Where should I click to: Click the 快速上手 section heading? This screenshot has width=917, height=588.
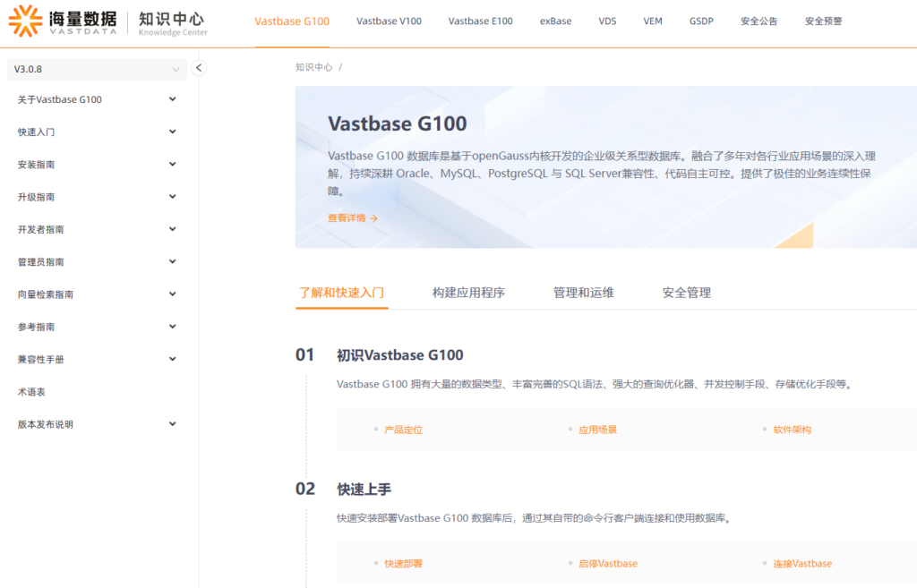coord(364,490)
